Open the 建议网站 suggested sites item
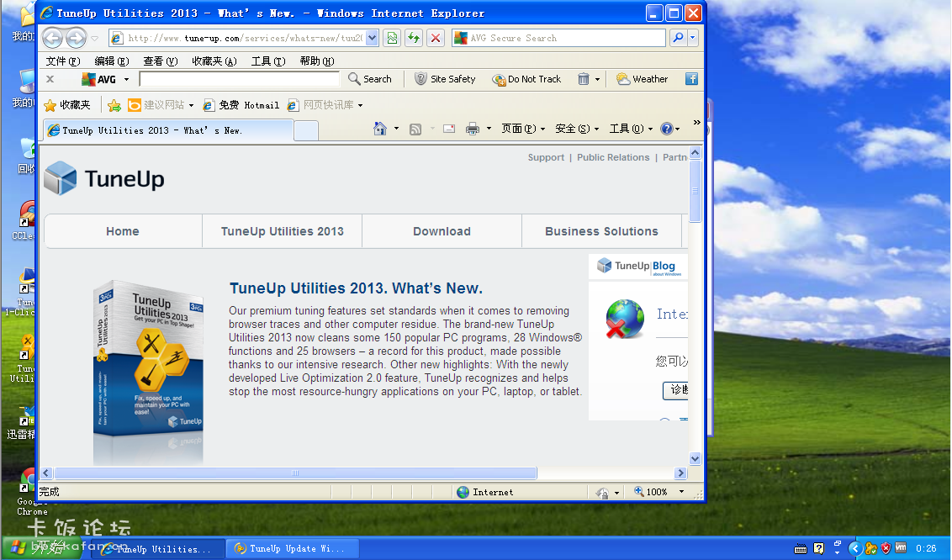 tap(161, 106)
